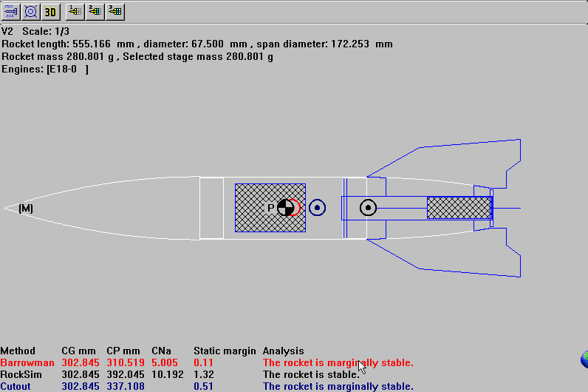Select the Cutout stability method row
This screenshot has height=392, width=588.
pos(16,386)
